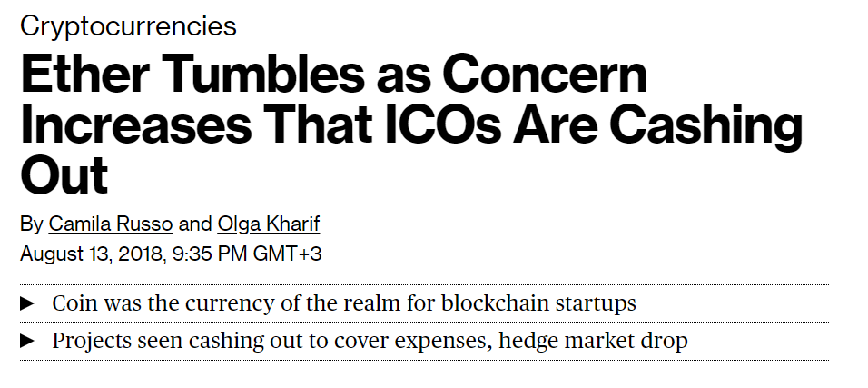Click the 'Projects seen cashing out' summary line
The width and height of the screenshot is (868, 388).
370,341
